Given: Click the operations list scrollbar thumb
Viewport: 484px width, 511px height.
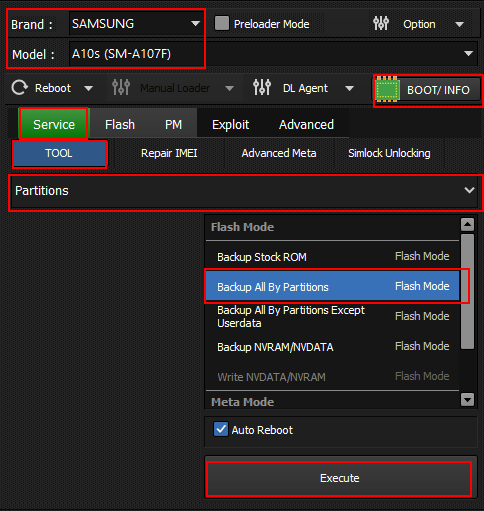Looking at the screenshot, I should click(x=467, y=292).
